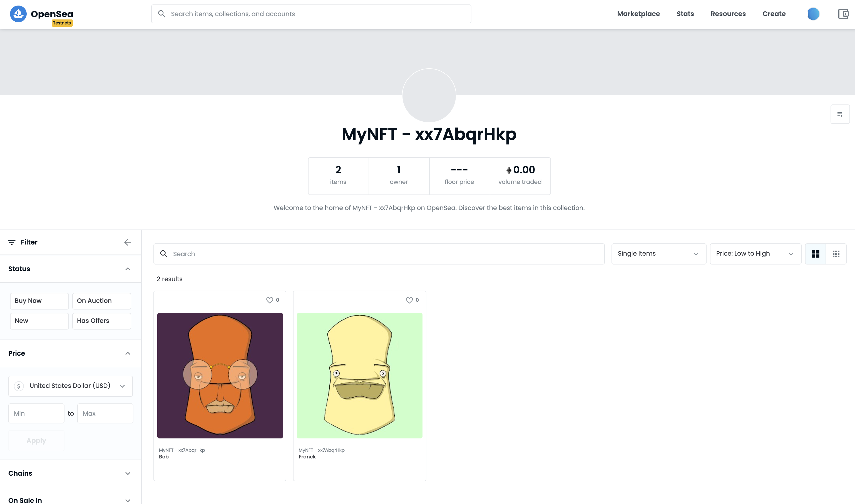
Task: Expand the Chains filter section
Action: pyautogui.click(x=70, y=473)
